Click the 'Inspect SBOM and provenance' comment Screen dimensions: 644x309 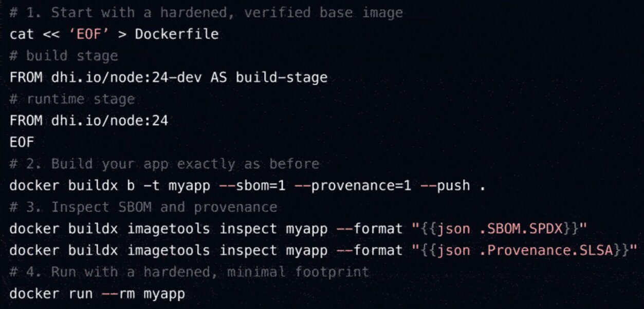click(x=164, y=207)
